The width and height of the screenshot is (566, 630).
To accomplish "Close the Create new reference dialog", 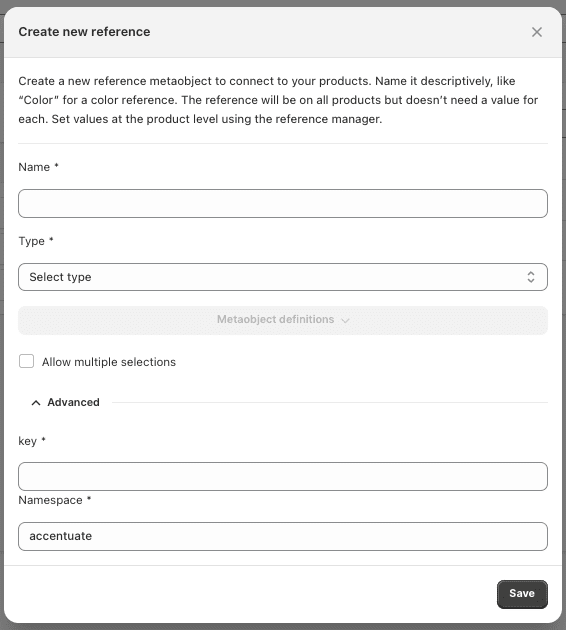I will point(537,32).
